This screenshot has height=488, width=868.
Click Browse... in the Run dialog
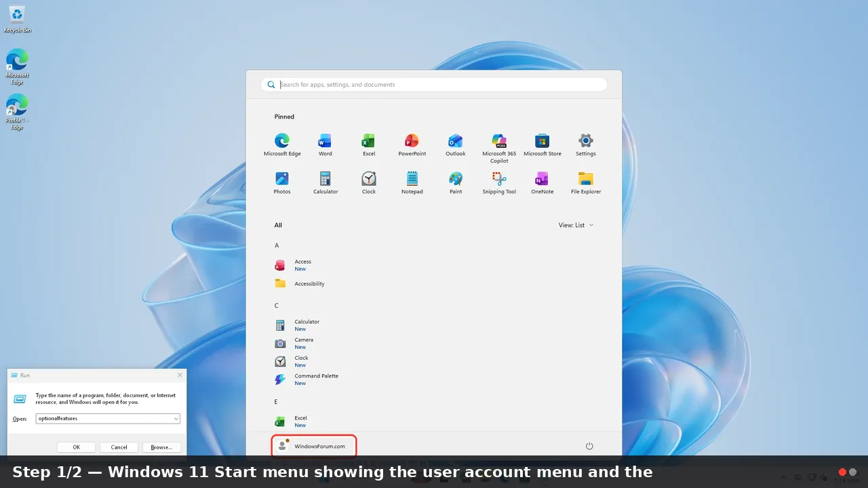161,447
